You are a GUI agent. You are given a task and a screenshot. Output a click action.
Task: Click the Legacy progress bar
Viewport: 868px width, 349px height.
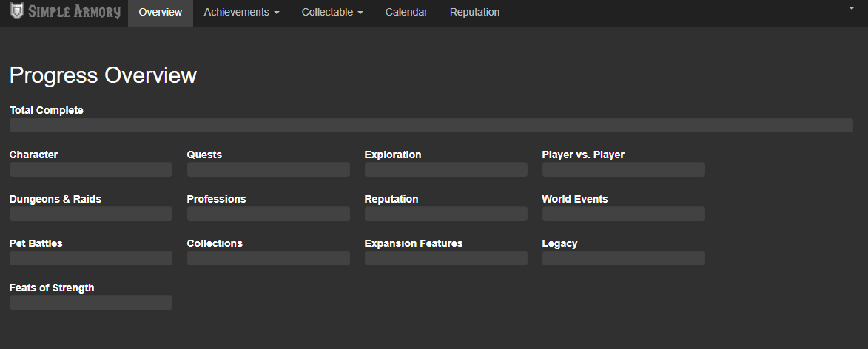[624, 258]
